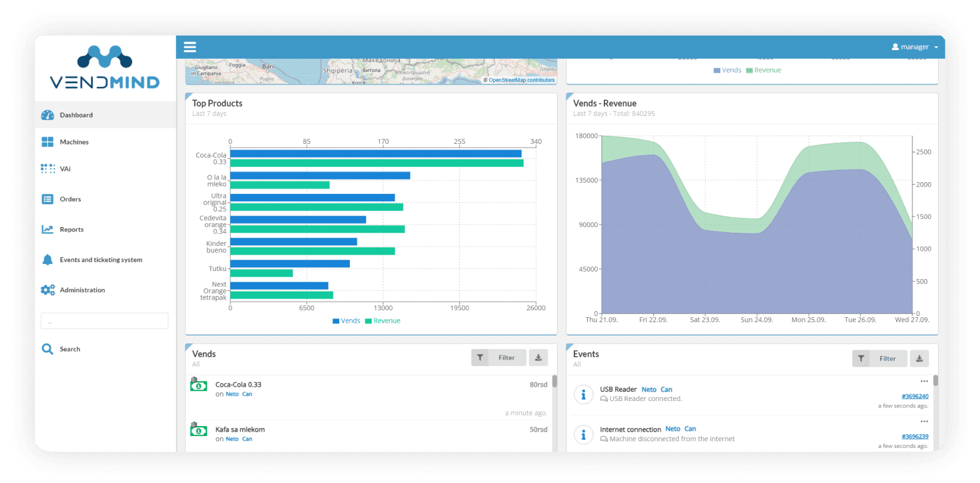This screenshot has height=483, width=980.
Task: Toggle Revenue series in Top Products legend
Action: (x=382, y=321)
